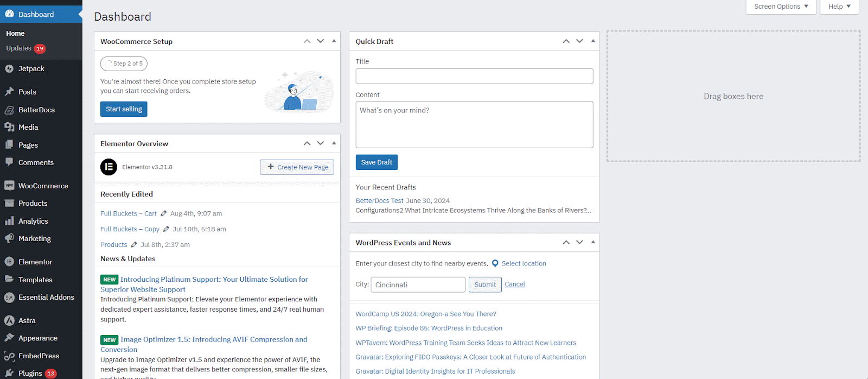Click the Jetpack icon in sidebar
The height and width of the screenshot is (379, 868).
tap(9, 69)
